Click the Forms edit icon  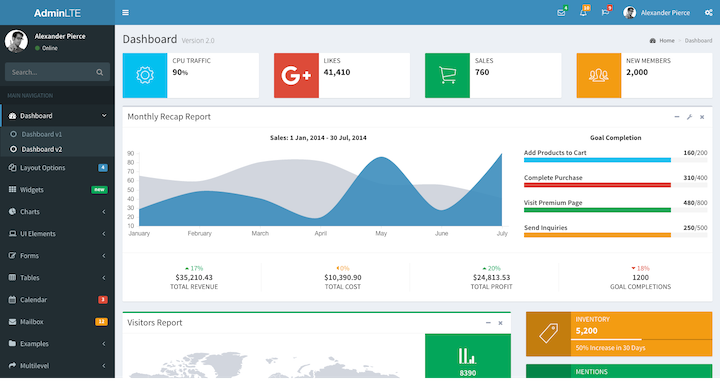(12, 255)
